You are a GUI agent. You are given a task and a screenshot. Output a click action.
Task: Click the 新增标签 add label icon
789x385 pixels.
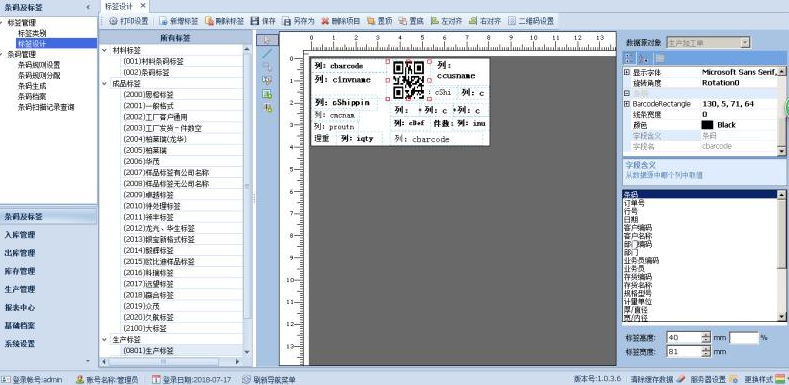(163, 21)
